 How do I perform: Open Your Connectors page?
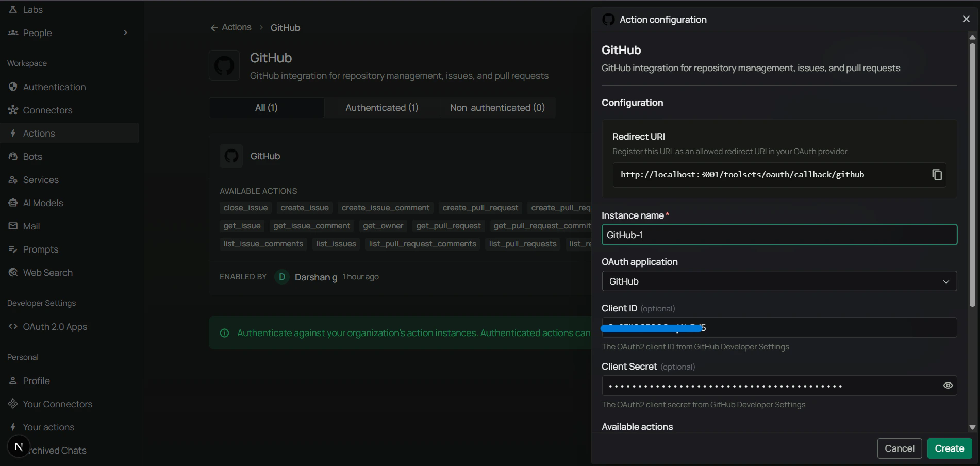click(58, 404)
